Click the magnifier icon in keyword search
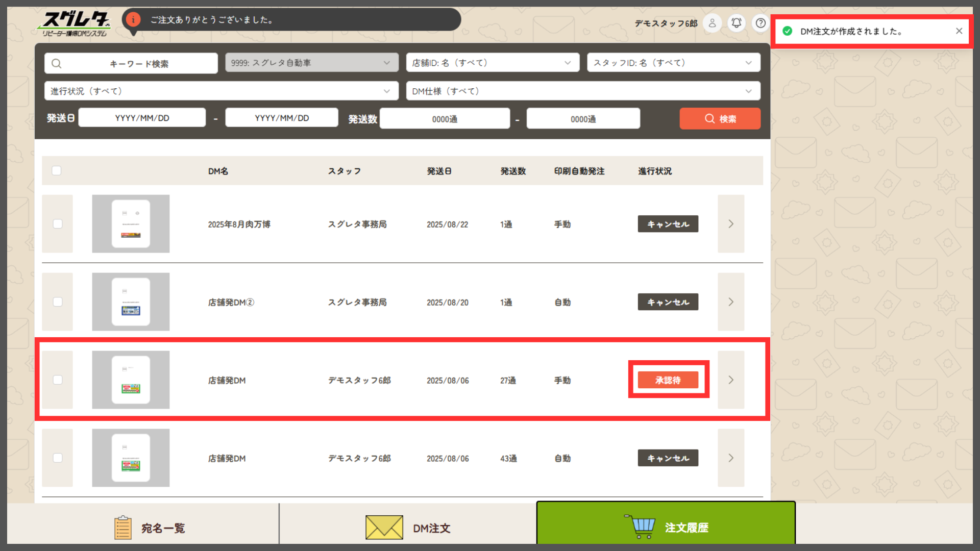 (x=57, y=64)
